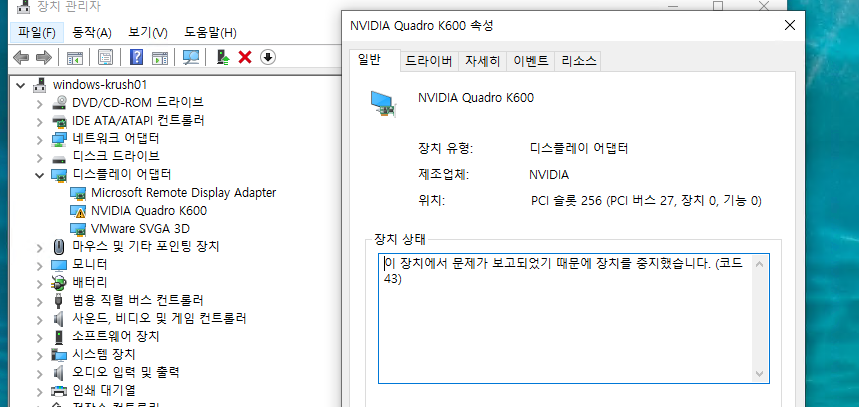The height and width of the screenshot is (407, 859).
Task: Open the 파일(F) menu
Action: pos(37,33)
